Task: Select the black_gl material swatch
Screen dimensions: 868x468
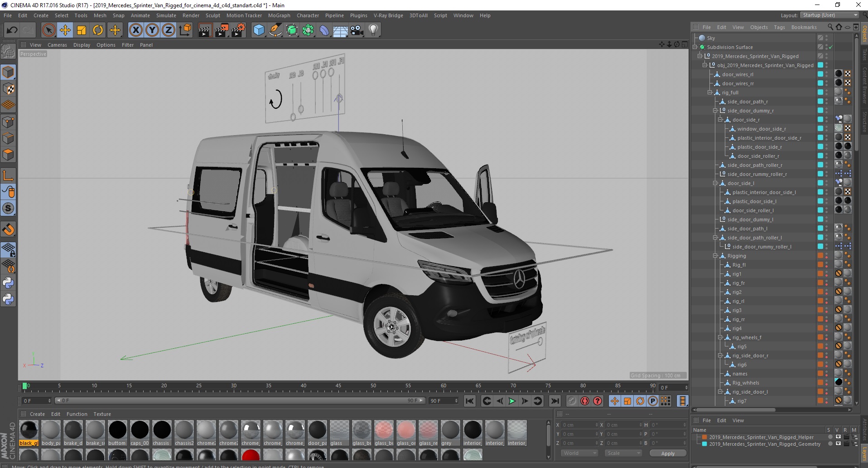Action: tap(29, 433)
